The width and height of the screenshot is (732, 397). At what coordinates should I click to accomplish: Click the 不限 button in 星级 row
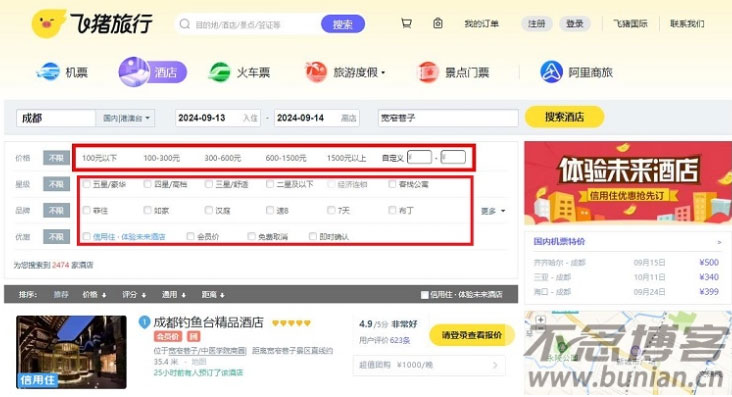click(56, 184)
